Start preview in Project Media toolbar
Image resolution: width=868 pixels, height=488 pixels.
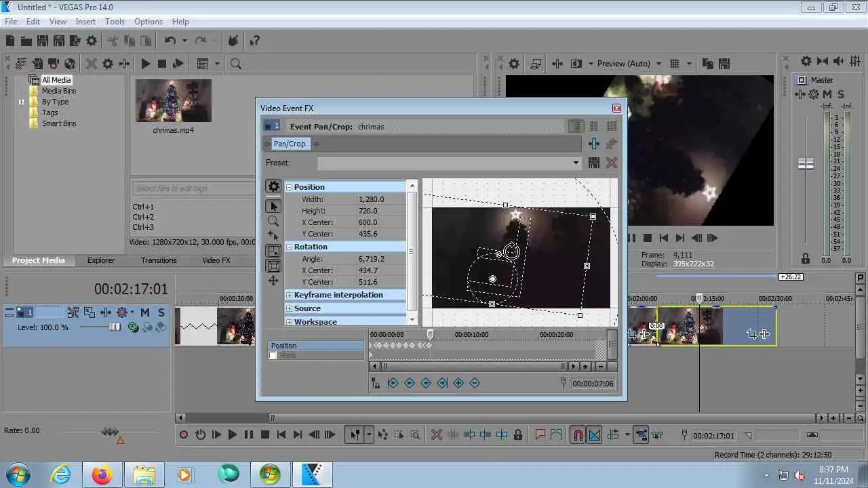146,64
